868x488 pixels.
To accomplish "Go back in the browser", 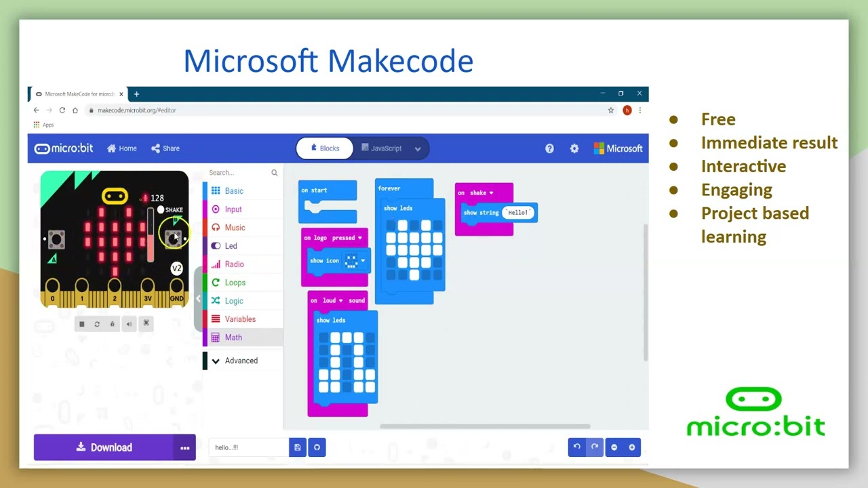I will (37, 110).
